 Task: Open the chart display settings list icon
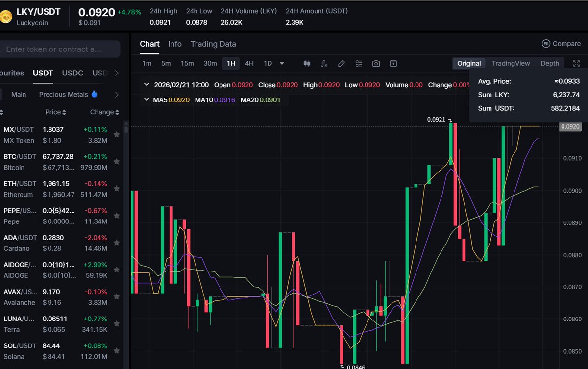coord(359,63)
